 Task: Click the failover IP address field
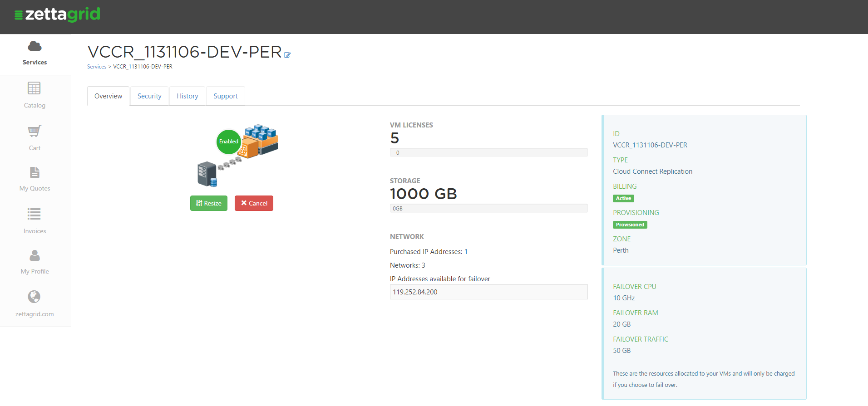click(x=488, y=292)
